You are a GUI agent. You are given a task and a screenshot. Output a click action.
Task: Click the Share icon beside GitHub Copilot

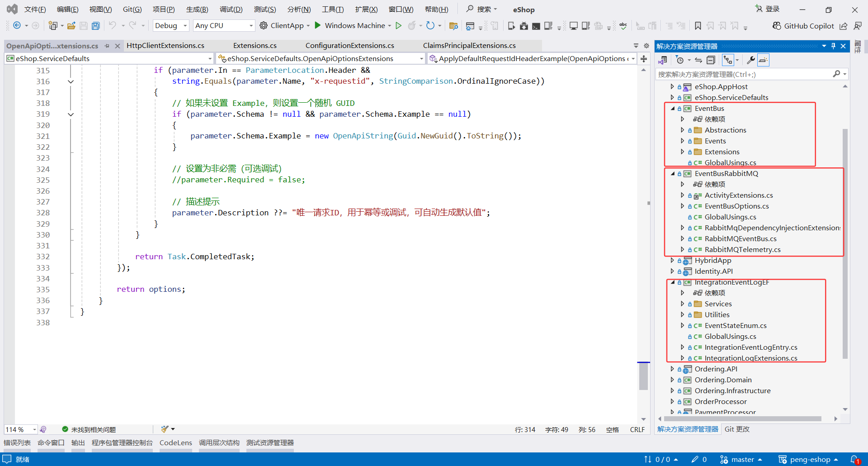click(844, 26)
